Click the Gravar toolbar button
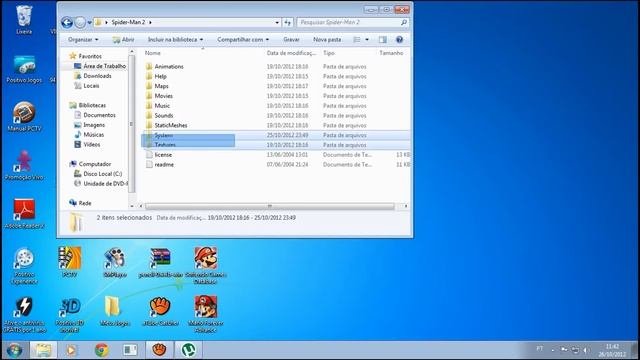 (x=291, y=40)
